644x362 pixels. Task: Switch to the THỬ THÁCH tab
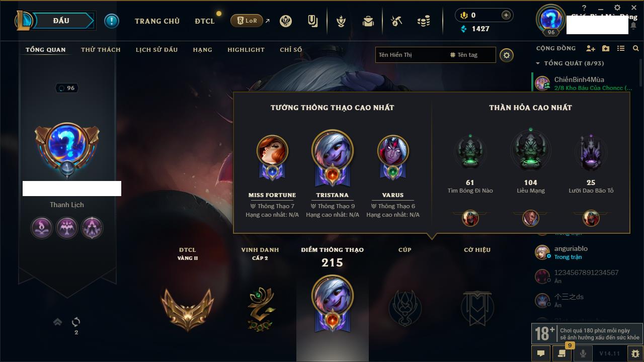coord(101,50)
